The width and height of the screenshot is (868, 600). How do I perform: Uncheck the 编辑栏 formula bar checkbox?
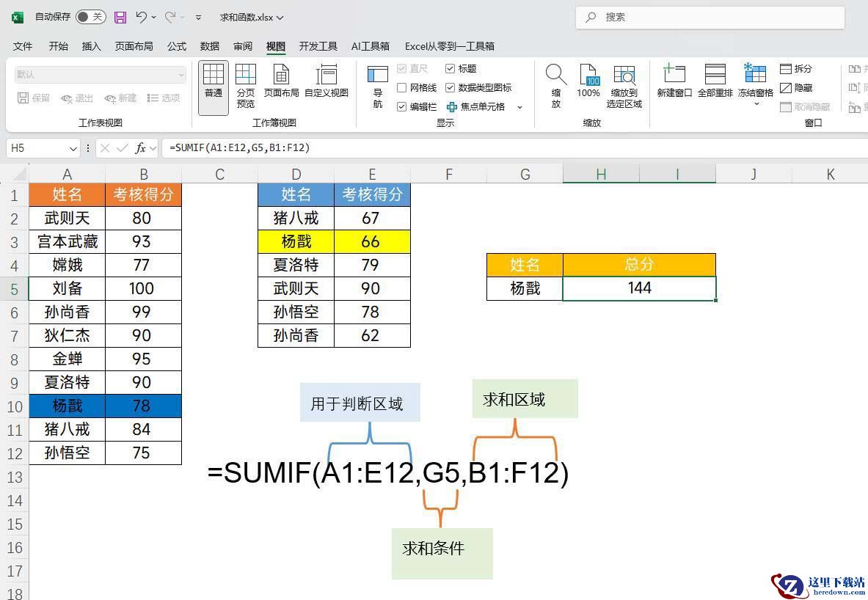pyautogui.click(x=402, y=106)
